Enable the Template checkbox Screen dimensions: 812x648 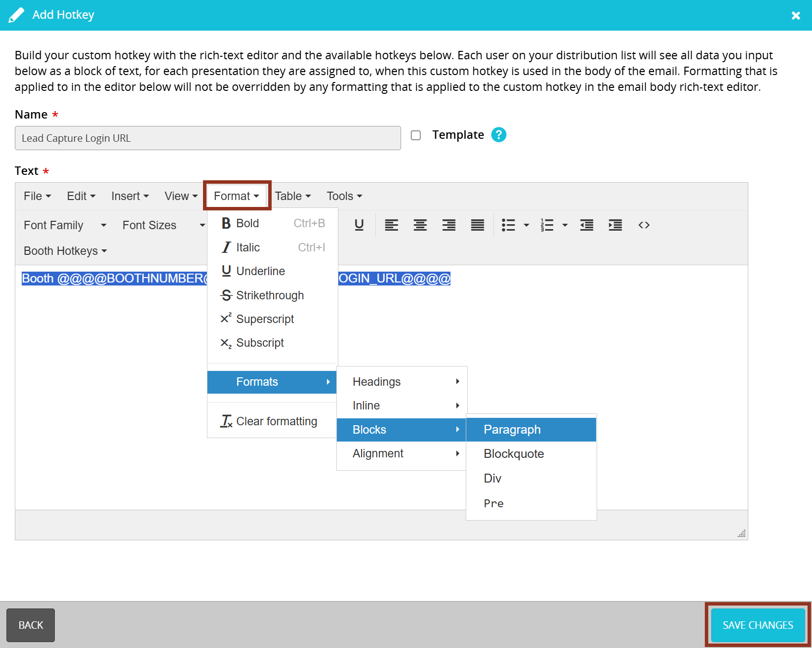coord(415,135)
